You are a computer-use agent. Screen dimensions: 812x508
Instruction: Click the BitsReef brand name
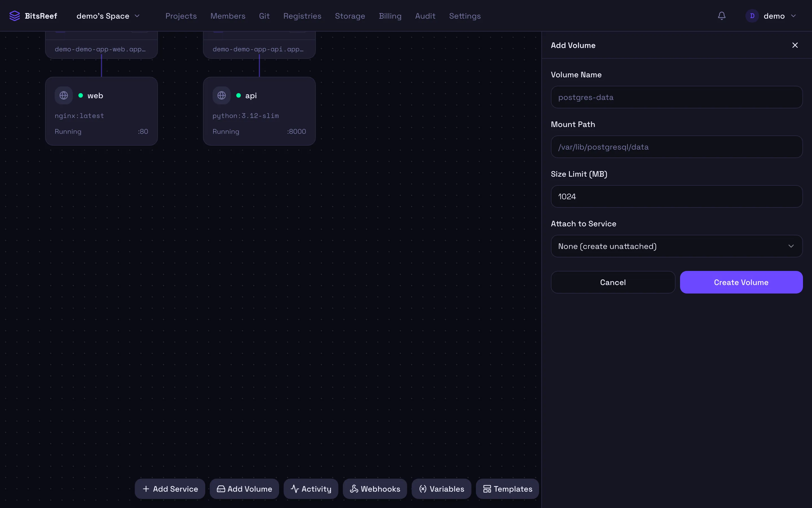(x=41, y=16)
